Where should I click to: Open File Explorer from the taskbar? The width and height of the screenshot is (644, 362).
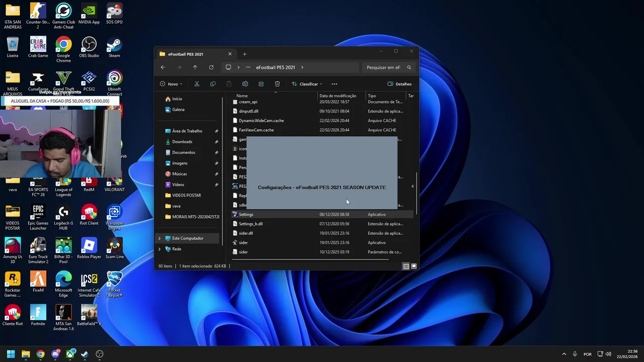26,354
